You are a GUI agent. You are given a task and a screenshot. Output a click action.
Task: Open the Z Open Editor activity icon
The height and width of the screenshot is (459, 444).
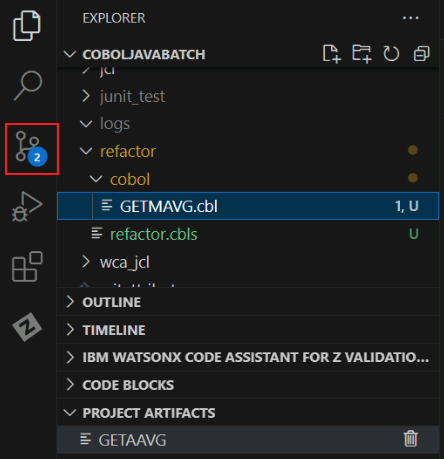tap(27, 327)
